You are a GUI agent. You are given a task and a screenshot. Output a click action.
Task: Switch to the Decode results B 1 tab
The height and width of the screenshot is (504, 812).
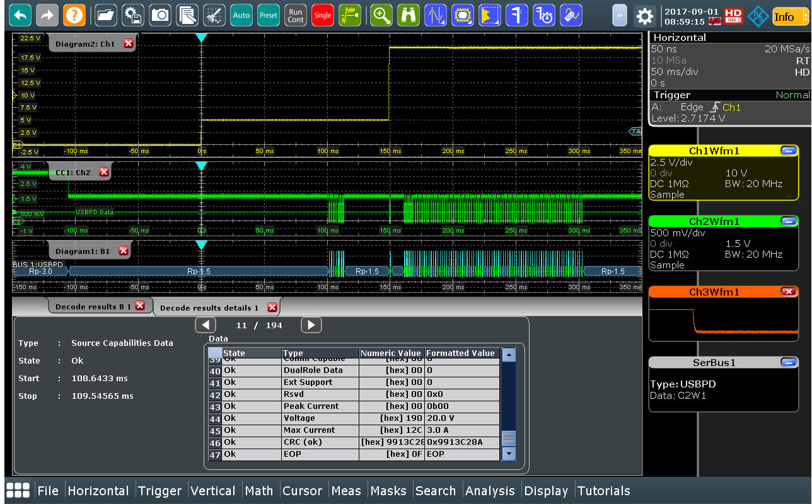point(93,306)
